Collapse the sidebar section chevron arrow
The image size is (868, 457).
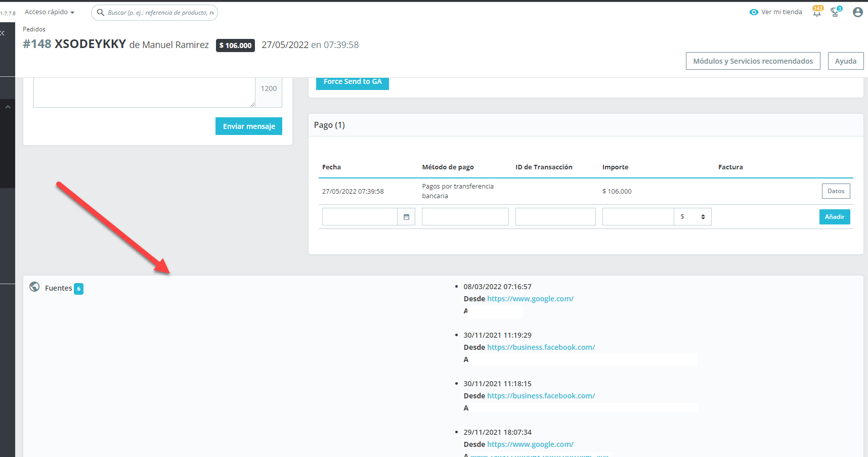coord(8,107)
